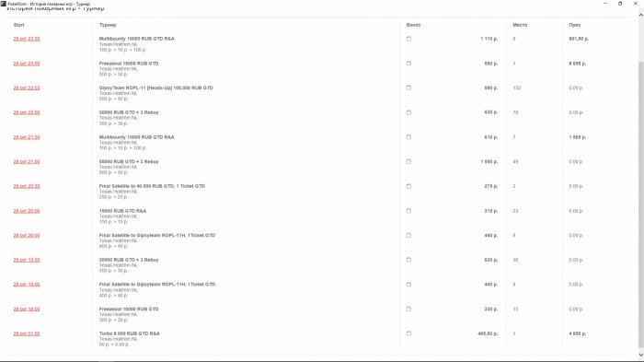644x362 pixels.
Task: Open the tournament started at 23:30
Action: pyautogui.click(x=27, y=39)
